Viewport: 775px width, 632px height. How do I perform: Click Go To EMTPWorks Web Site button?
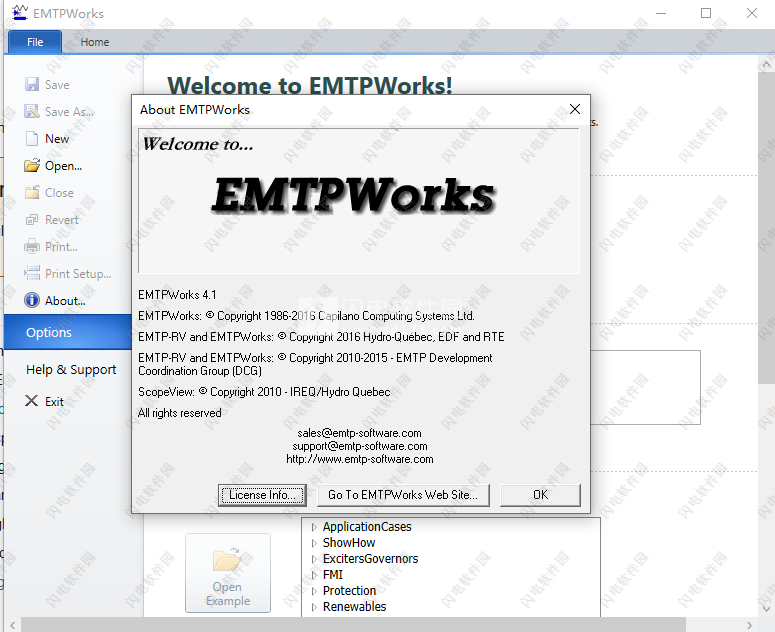[403, 495]
